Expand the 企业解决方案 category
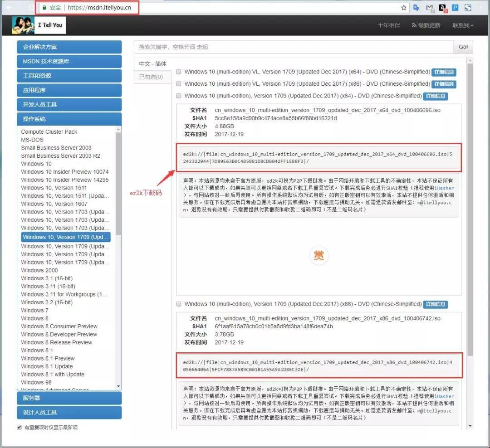Screen dimensions: 490x448 69,47
